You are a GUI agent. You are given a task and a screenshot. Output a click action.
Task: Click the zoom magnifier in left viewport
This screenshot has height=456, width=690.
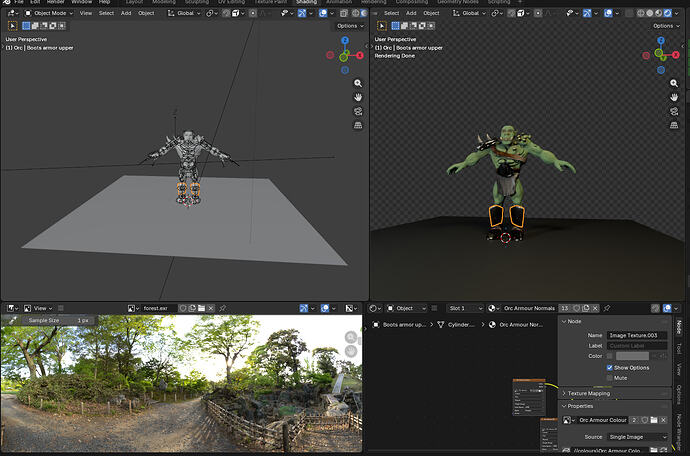[x=358, y=83]
